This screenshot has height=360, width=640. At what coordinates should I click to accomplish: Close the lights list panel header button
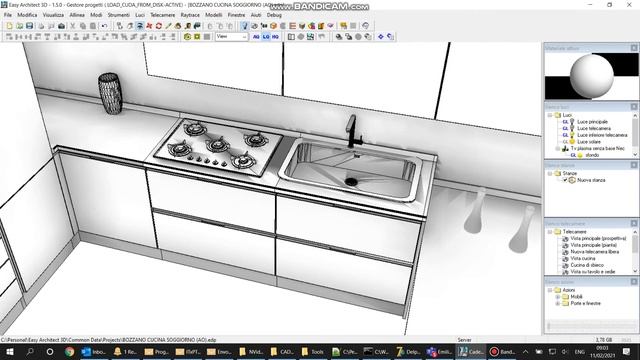pos(634,107)
